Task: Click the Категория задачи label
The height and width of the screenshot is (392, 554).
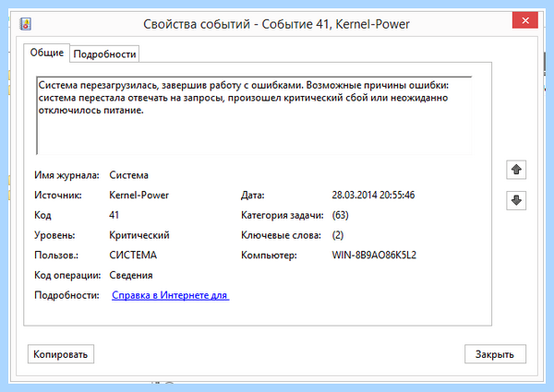Action: [x=282, y=215]
